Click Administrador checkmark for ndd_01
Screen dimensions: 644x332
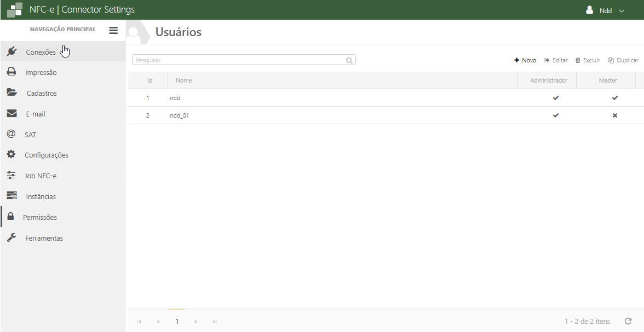[556, 115]
